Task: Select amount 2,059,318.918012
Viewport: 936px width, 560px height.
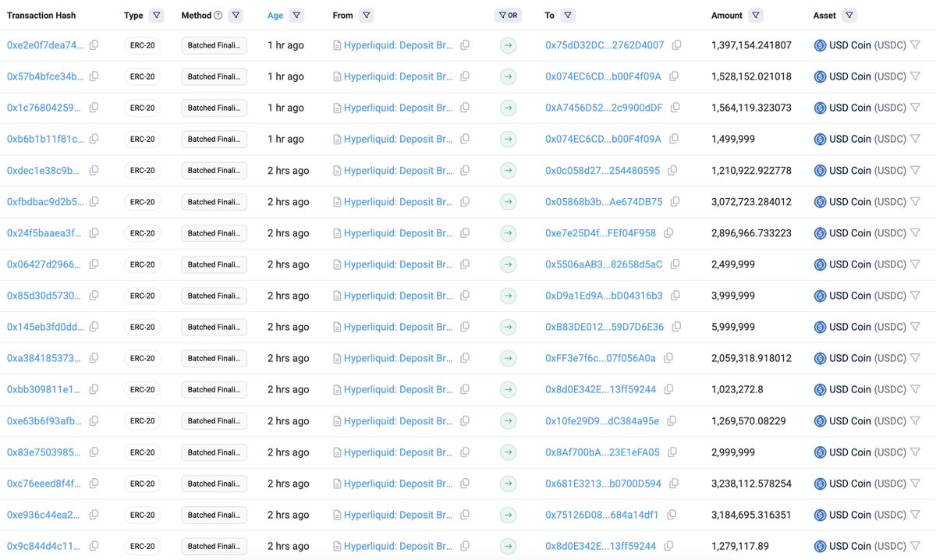Action: pos(751,358)
